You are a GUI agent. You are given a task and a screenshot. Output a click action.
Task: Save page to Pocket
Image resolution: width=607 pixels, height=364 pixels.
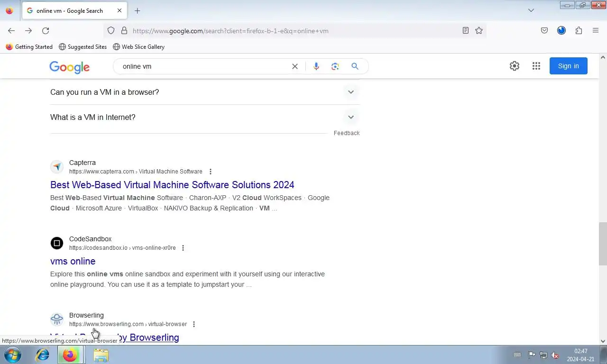coord(544,31)
